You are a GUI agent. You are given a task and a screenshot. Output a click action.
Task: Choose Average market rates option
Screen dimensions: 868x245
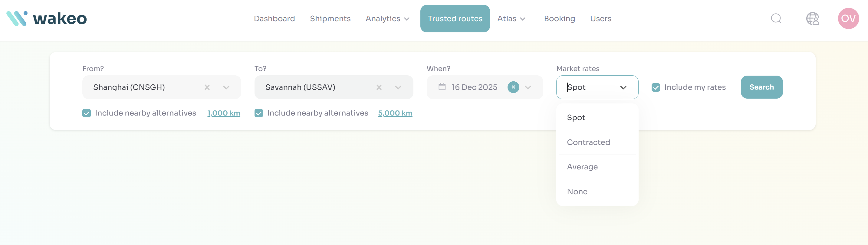tap(582, 167)
